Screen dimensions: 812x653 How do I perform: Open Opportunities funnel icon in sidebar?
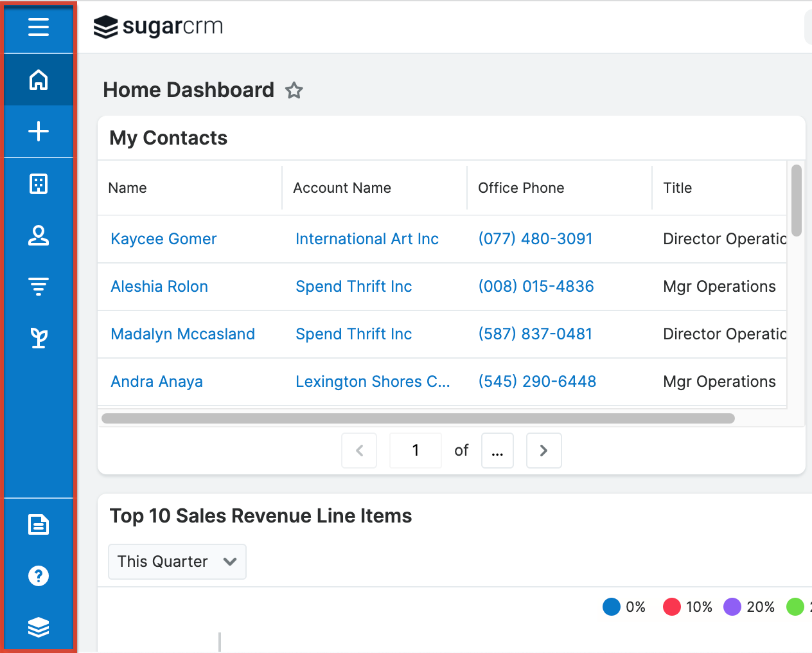click(x=39, y=286)
